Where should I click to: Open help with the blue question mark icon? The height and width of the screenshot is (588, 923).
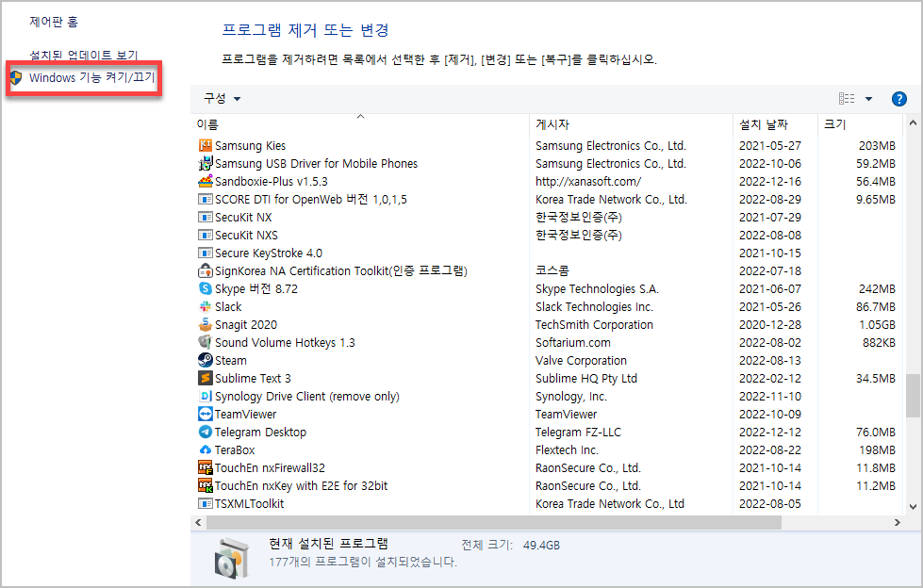click(x=898, y=99)
